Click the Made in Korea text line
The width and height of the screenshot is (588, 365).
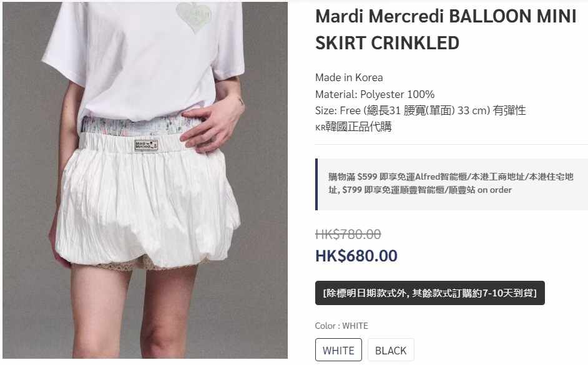coord(349,77)
